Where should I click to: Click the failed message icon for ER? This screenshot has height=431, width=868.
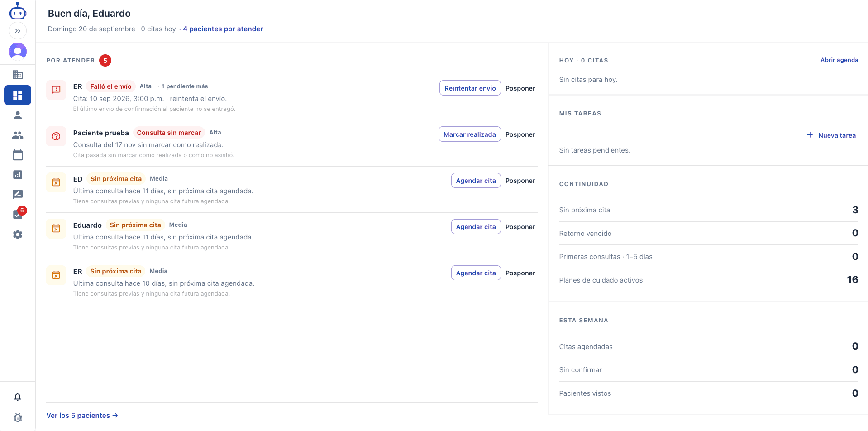pos(56,90)
